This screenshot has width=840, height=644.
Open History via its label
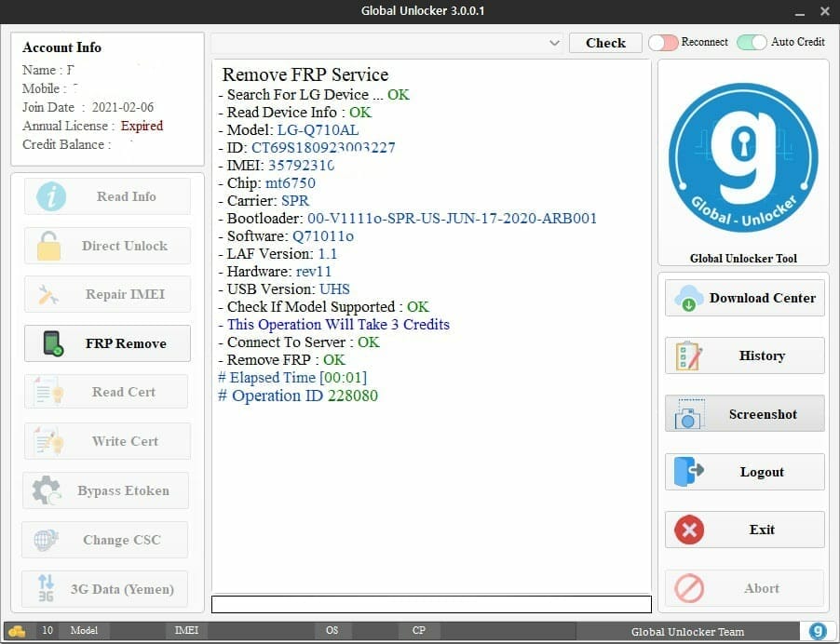[762, 356]
